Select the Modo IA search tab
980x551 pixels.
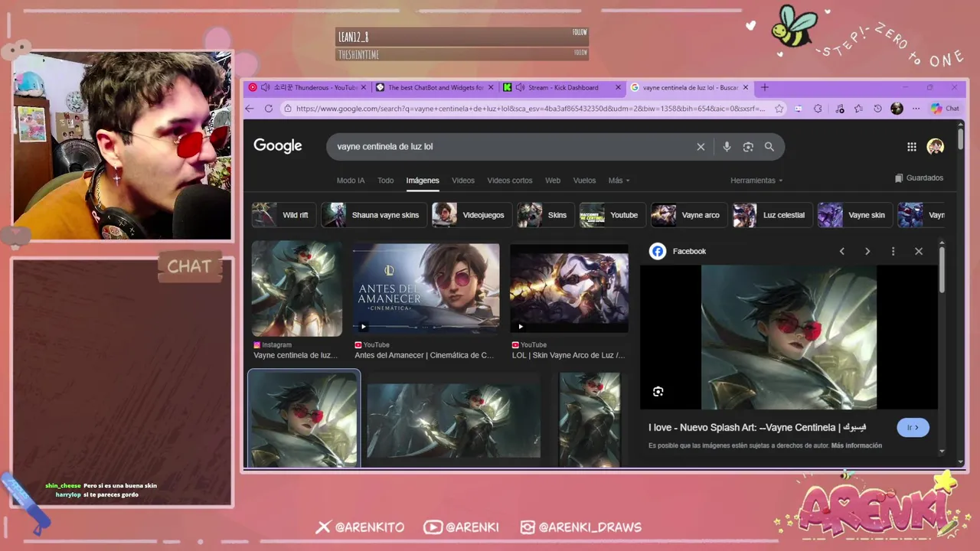pos(351,181)
